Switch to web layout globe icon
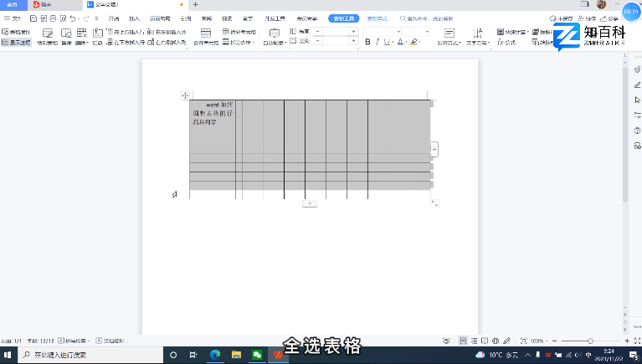The image size is (642, 364). (x=496, y=341)
